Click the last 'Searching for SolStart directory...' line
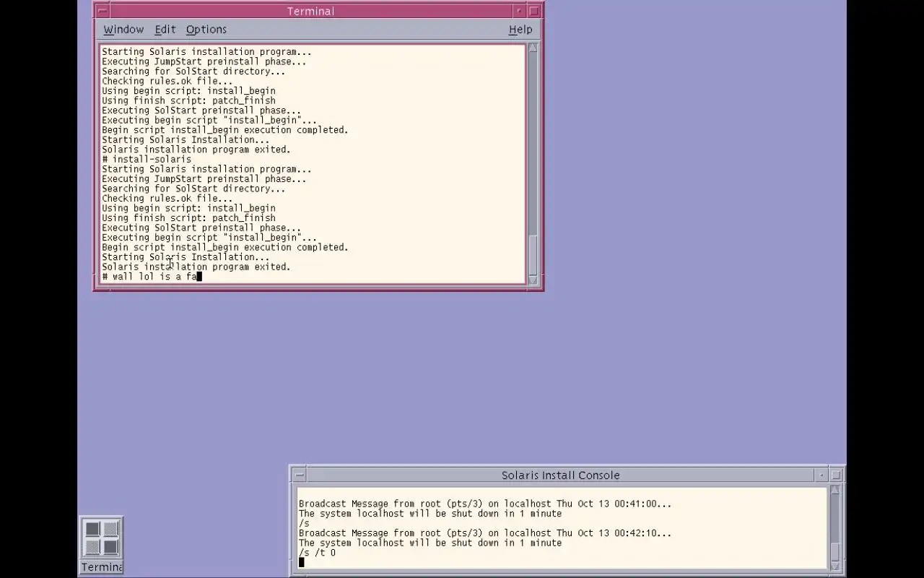 [x=193, y=189]
